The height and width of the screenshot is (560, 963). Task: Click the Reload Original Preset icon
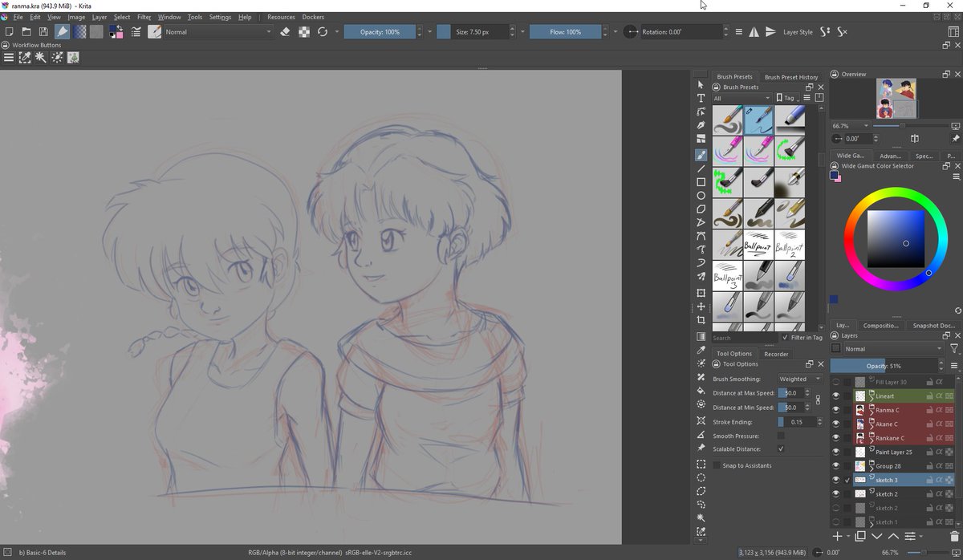tap(323, 32)
